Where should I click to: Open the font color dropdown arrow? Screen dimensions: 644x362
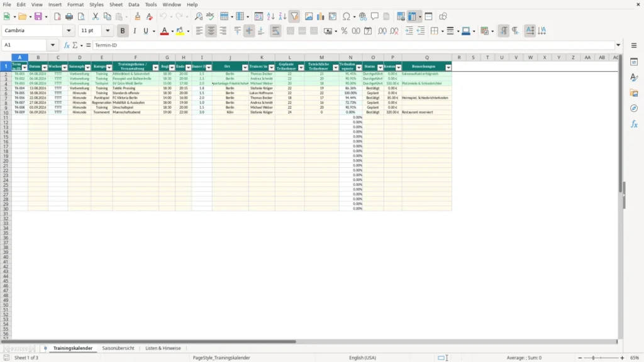coord(172,31)
